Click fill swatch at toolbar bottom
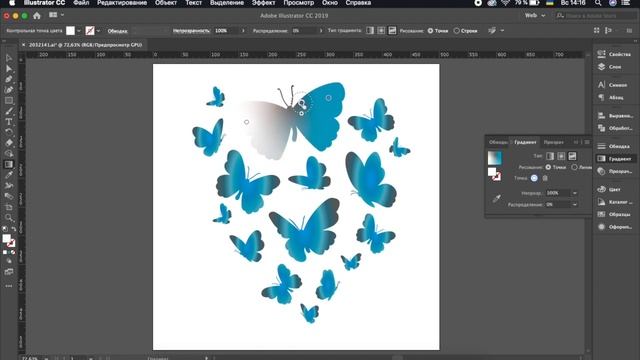Viewport: 640px width, 360px height. [x=7, y=238]
